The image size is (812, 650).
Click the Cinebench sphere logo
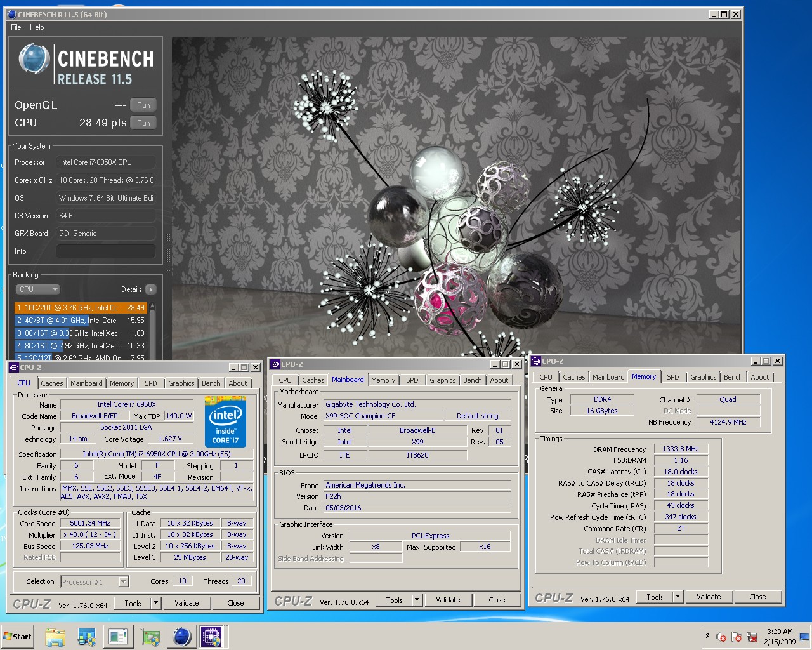(x=34, y=59)
